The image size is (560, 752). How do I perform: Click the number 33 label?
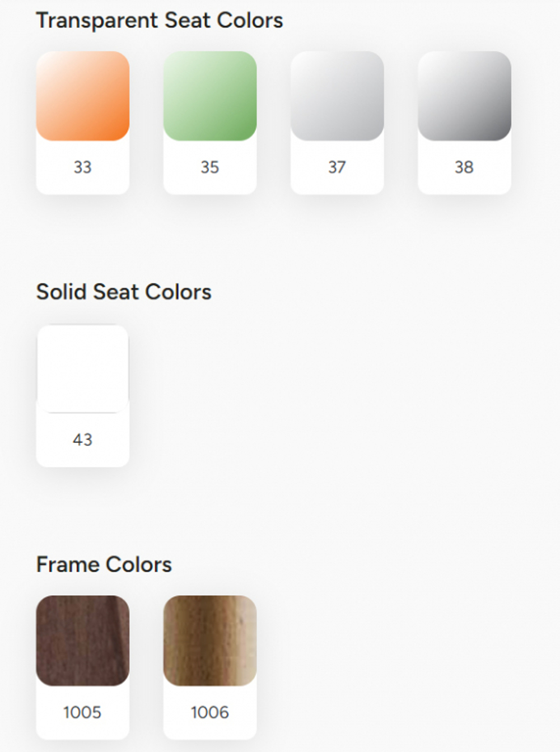(83, 167)
